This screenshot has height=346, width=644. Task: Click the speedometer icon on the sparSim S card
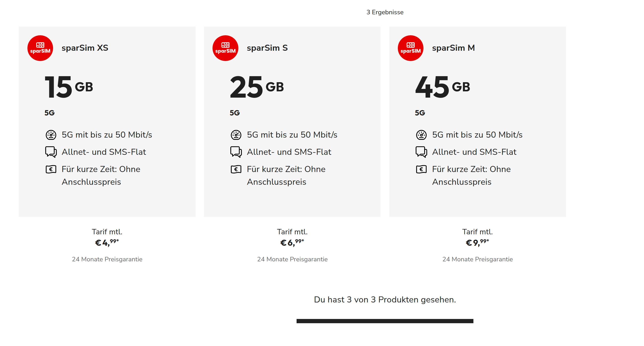(x=236, y=135)
